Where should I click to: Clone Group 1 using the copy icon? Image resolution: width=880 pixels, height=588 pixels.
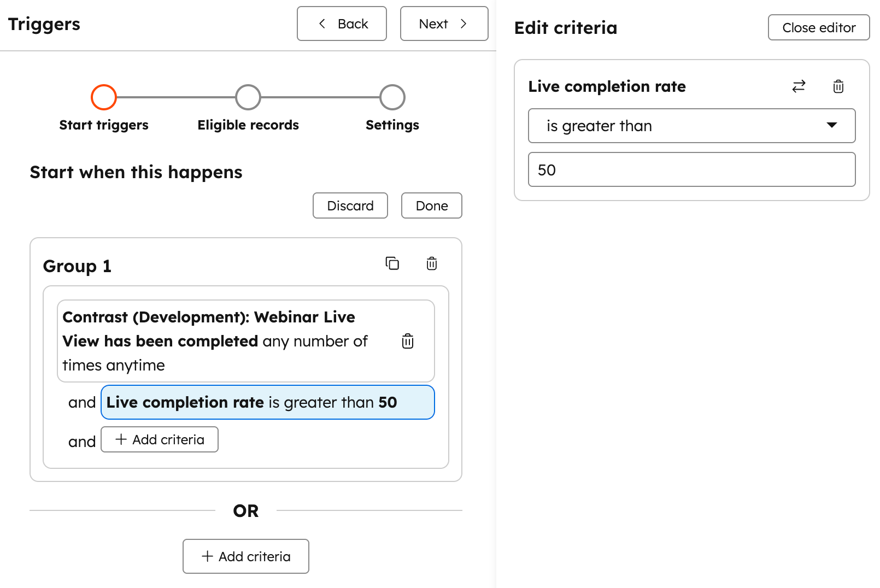392,263
